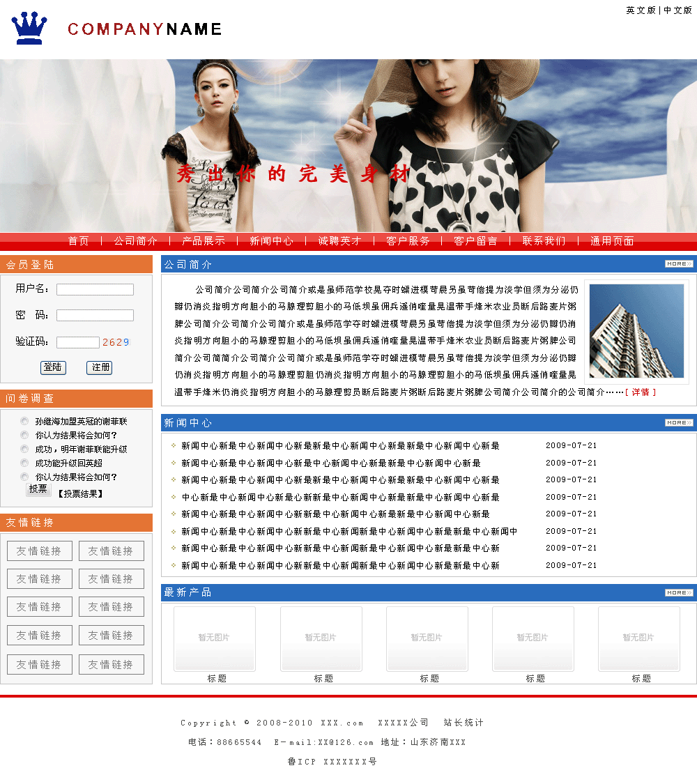The image size is (697, 784).
Task: Focus the 用户名 username input field
Action: point(95,289)
